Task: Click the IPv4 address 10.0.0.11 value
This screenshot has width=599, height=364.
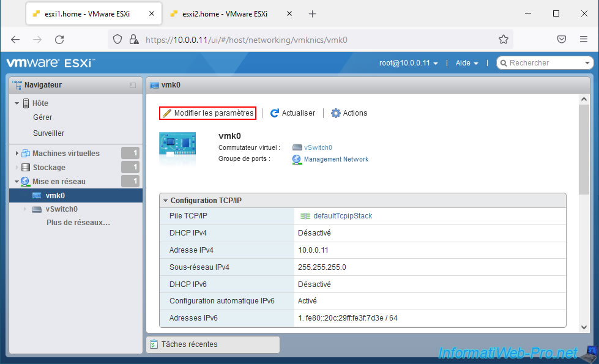Action: coord(313,250)
